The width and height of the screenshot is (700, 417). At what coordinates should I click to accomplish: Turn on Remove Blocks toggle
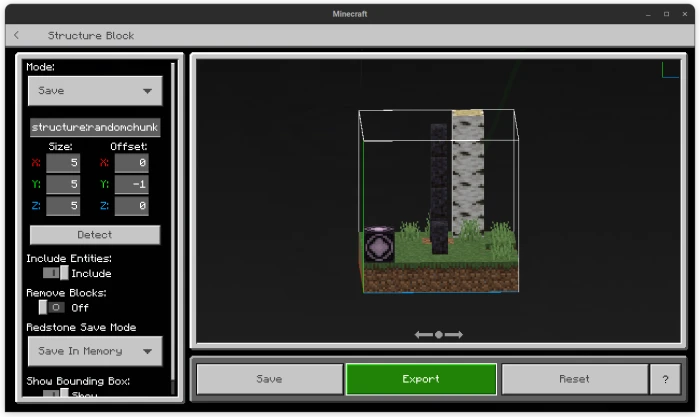pos(52,307)
